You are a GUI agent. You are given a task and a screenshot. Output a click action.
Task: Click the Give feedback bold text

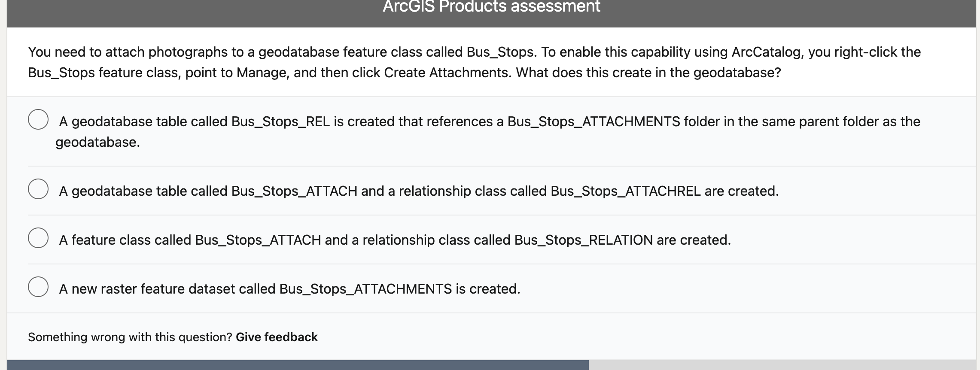click(x=277, y=337)
